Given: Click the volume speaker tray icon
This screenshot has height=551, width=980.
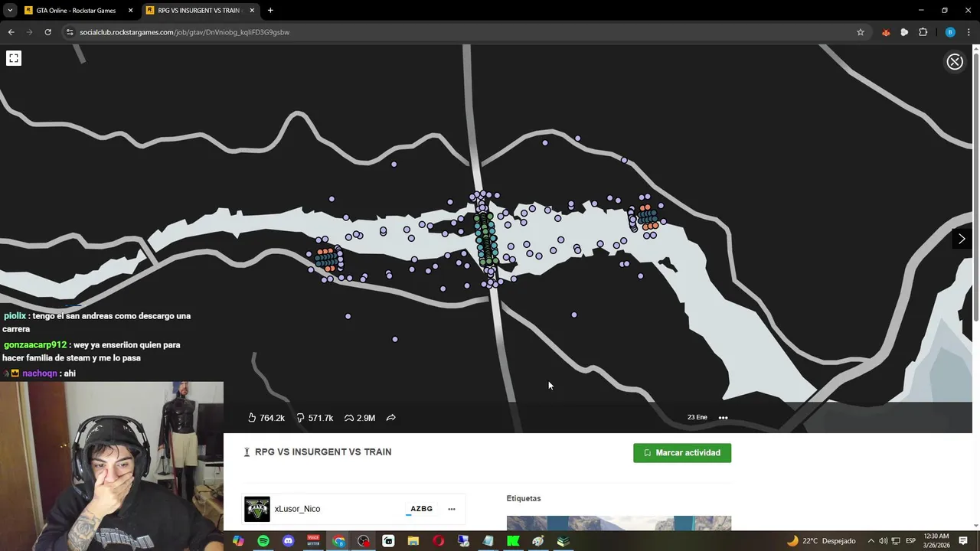Looking at the screenshot, I should pyautogui.click(x=883, y=541).
